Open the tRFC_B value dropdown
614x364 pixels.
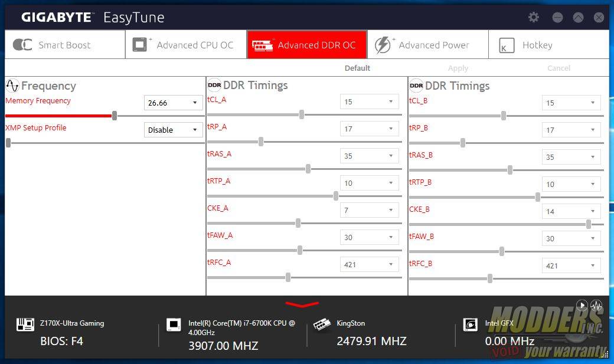571,265
